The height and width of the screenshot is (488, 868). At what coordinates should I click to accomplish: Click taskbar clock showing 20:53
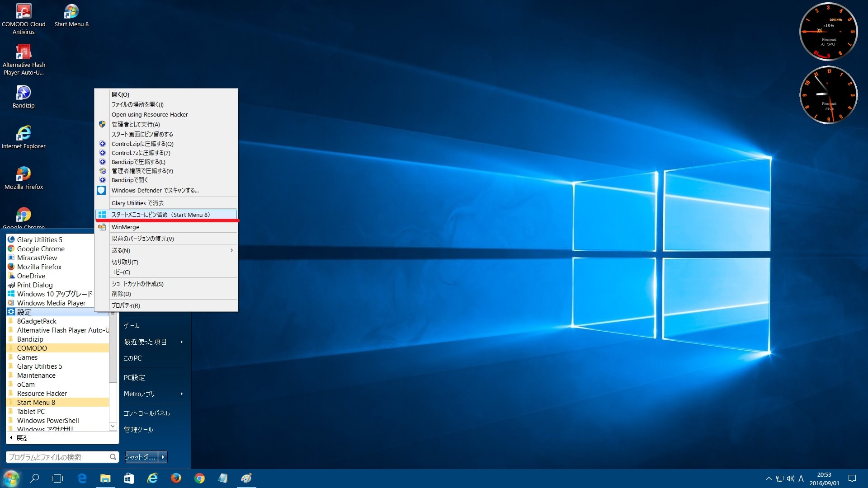[x=824, y=479]
